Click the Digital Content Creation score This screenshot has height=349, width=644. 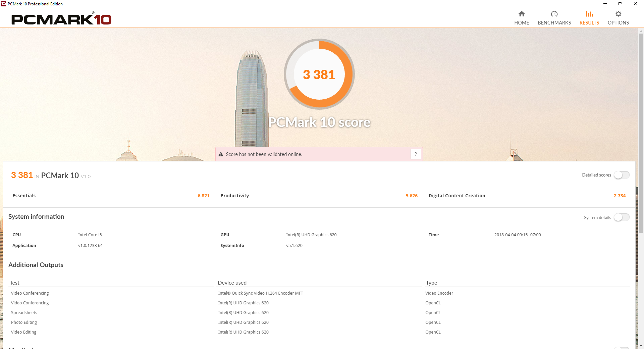pyautogui.click(x=620, y=196)
